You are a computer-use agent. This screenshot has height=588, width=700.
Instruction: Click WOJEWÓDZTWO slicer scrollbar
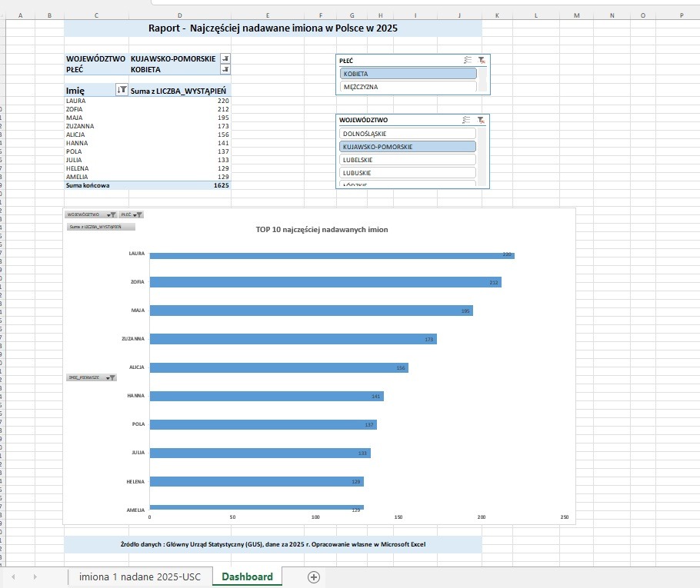pyautogui.click(x=482, y=156)
